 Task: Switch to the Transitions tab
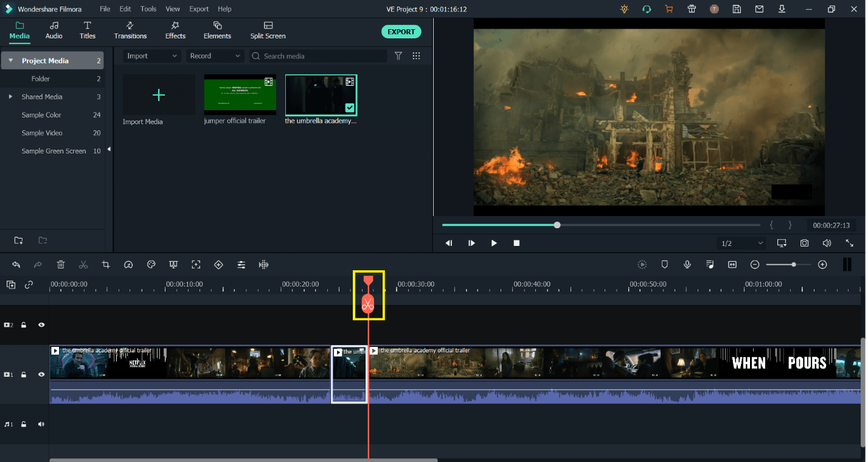tap(130, 30)
